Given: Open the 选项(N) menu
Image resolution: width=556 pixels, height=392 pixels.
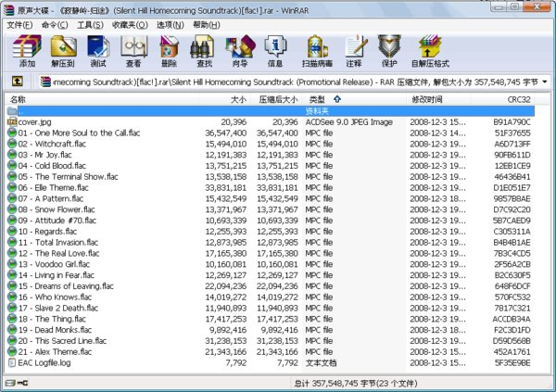Looking at the screenshot, I should 171,25.
